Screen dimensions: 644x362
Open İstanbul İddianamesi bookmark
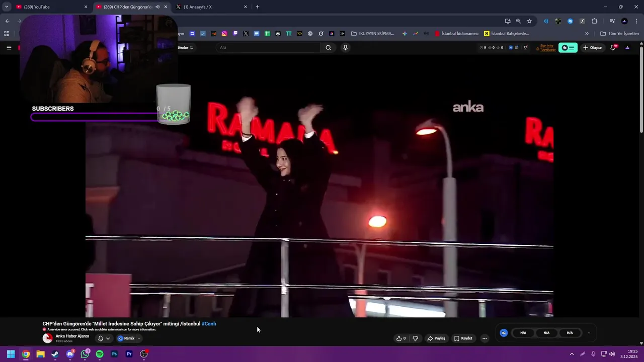pos(457,34)
